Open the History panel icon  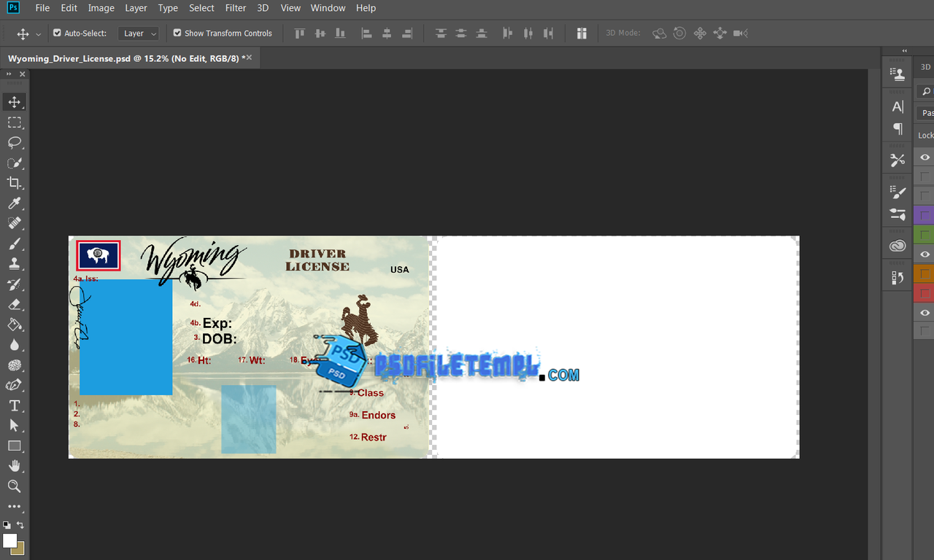(898, 278)
